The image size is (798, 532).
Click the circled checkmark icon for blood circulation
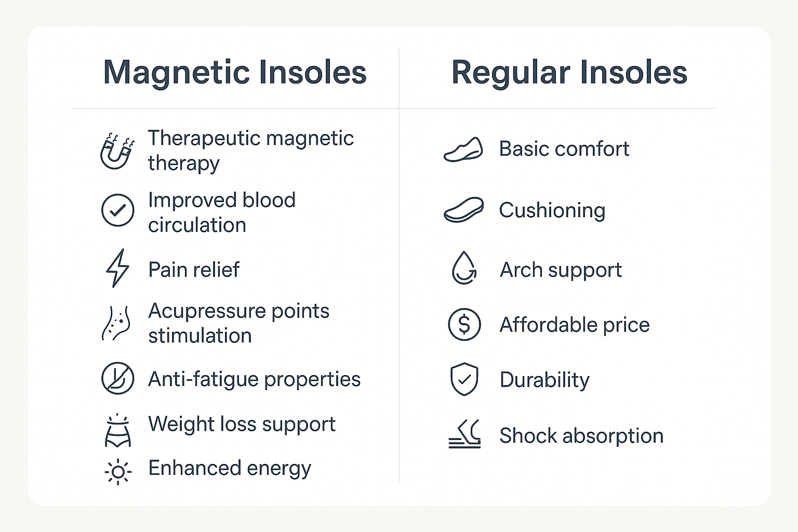(x=118, y=210)
